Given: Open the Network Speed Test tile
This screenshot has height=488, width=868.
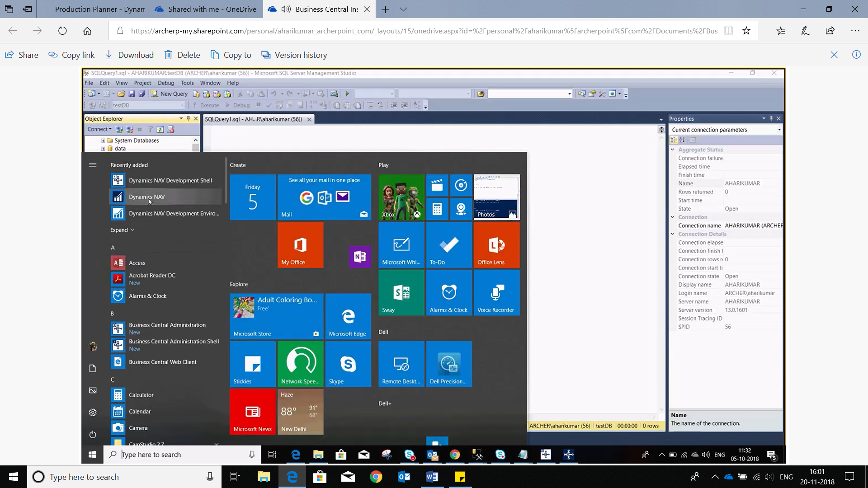Looking at the screenshot, I should tap(300, 364).
